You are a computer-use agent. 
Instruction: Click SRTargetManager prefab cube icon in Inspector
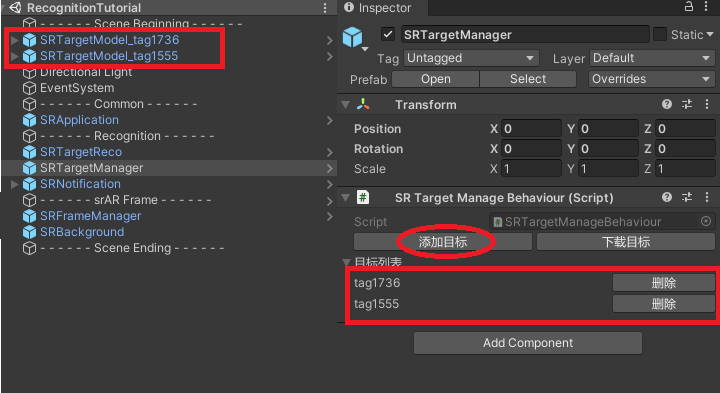pyautogui.click(x=353, y=37)
